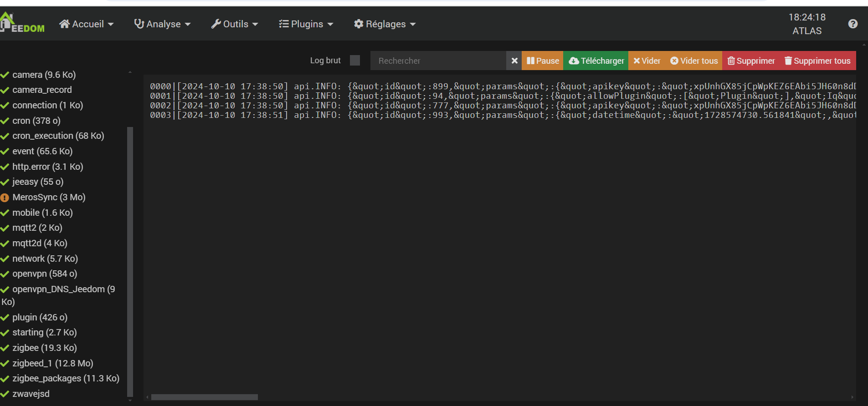Image resolution: width=868 pixels, height=406 pixels.
Task: Click the Télécharger cloud download button
Action: [596, 61]
